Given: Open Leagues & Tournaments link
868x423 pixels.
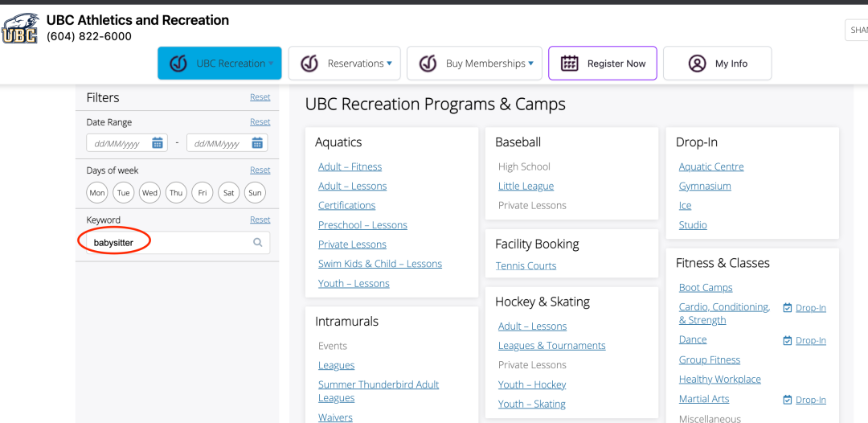Looking at the screenshot, I should pyautogui.click(x=552, y=346).
